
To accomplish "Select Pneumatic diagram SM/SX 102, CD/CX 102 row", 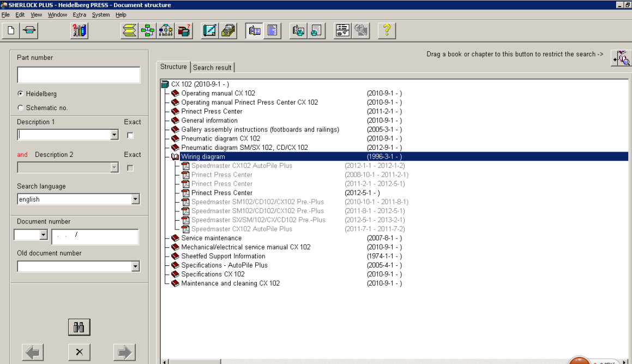I will [x=244, y=148].
